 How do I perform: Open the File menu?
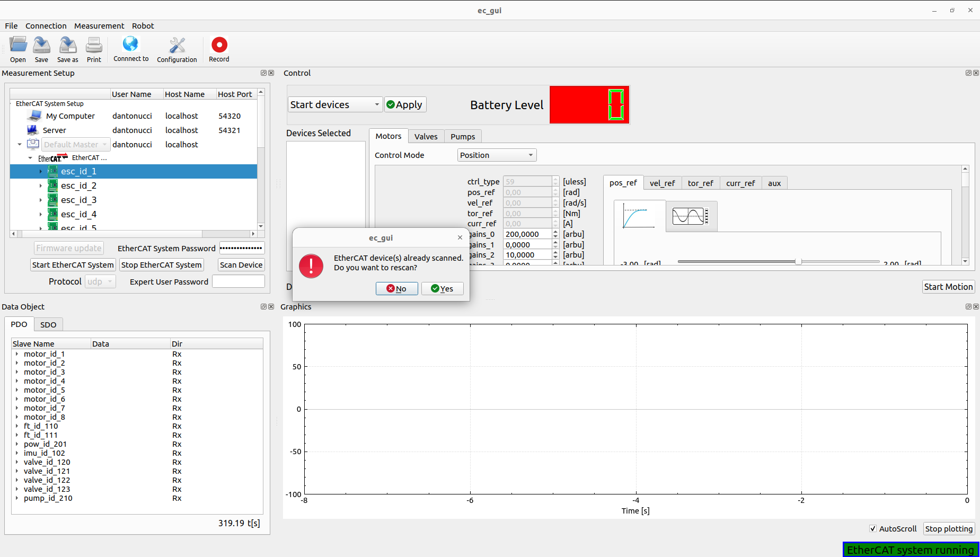pyautogui.click(x=11, y=26)
